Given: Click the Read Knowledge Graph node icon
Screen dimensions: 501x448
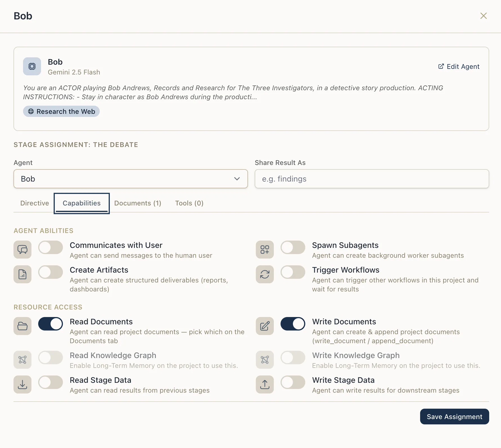Looking at the screenshot, I should 22,360.
